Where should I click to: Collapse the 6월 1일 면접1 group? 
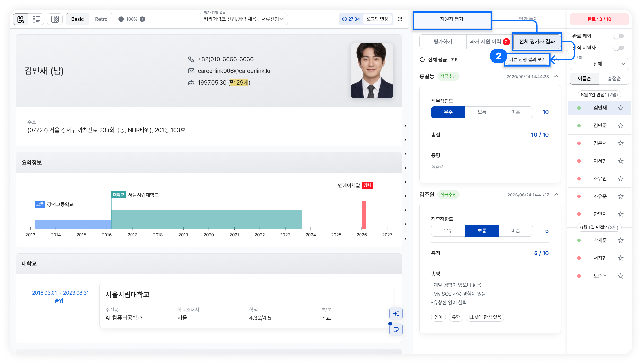[599, 95]
